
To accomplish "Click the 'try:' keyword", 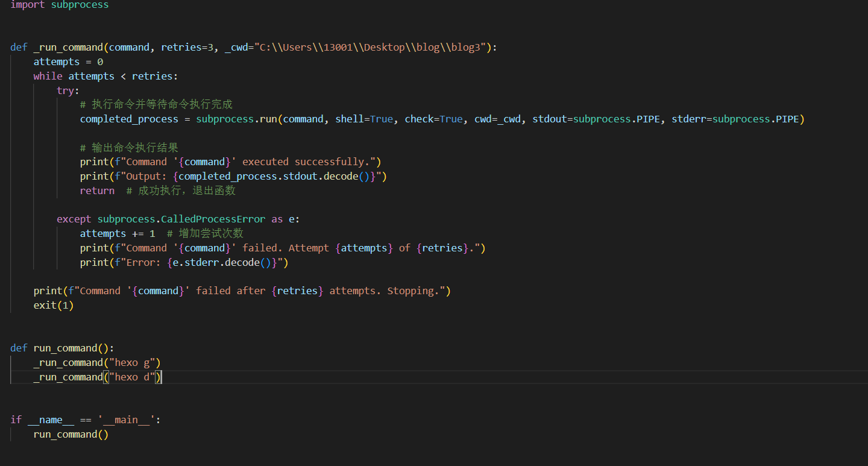I will click(68, 90).
